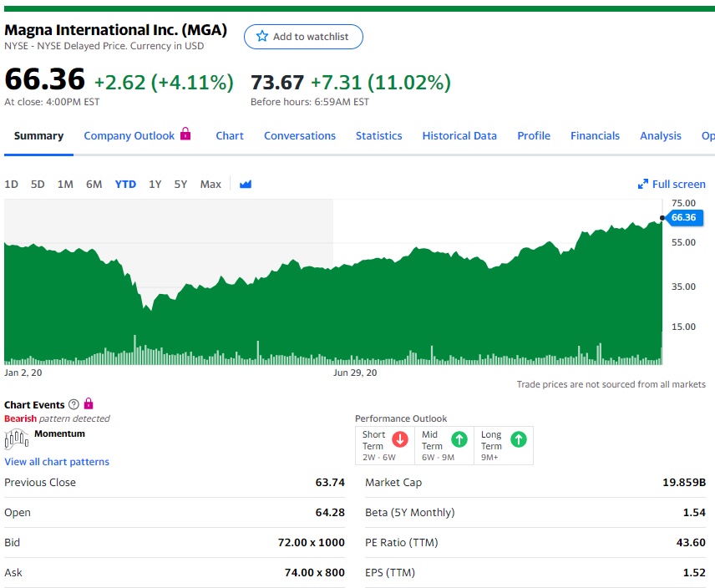Open the Summary tab
Screen dimensions: 715x588
pos(38,136)
